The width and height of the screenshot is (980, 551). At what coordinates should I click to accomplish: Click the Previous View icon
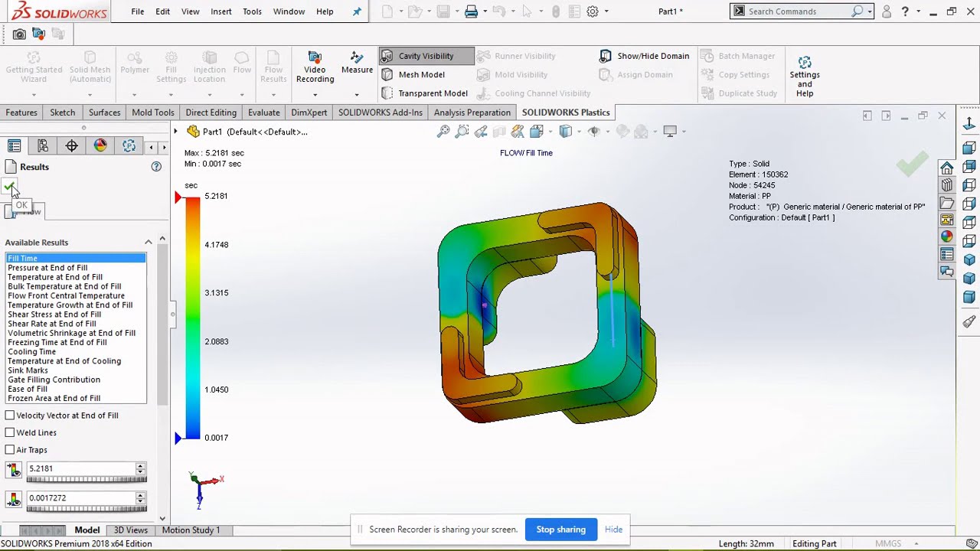pyautogui.click(x=481, y=132)
